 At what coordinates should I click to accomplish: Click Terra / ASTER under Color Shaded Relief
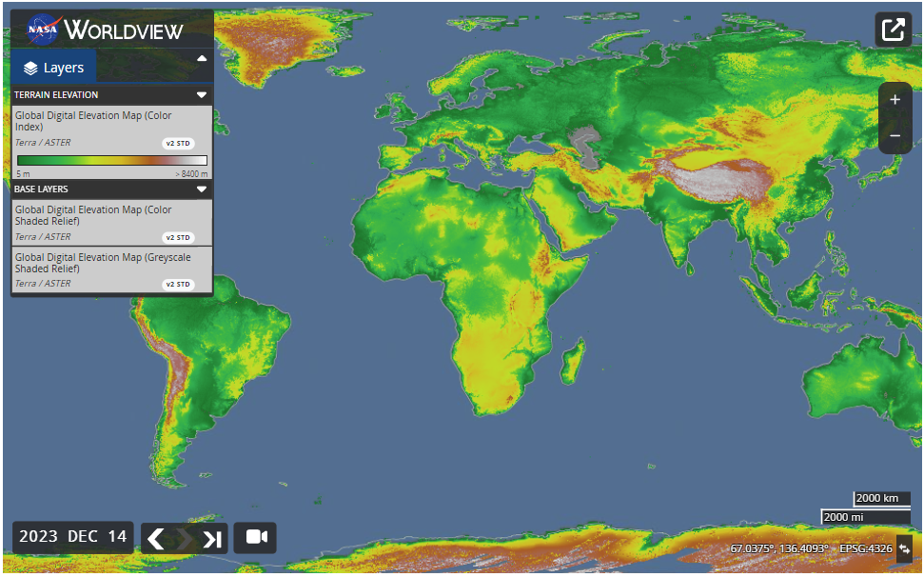[x=43, y=237]
